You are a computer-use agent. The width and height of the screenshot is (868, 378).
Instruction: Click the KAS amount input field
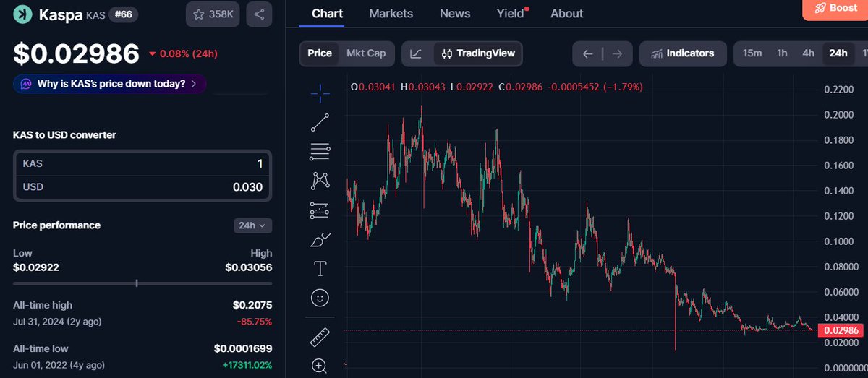pos(142,164)
